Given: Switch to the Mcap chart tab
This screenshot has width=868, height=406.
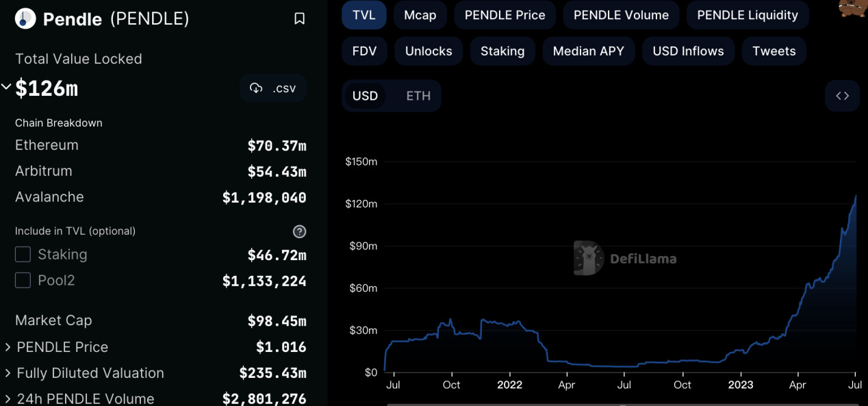Looking at the screenshot, I should coord(420,14).
